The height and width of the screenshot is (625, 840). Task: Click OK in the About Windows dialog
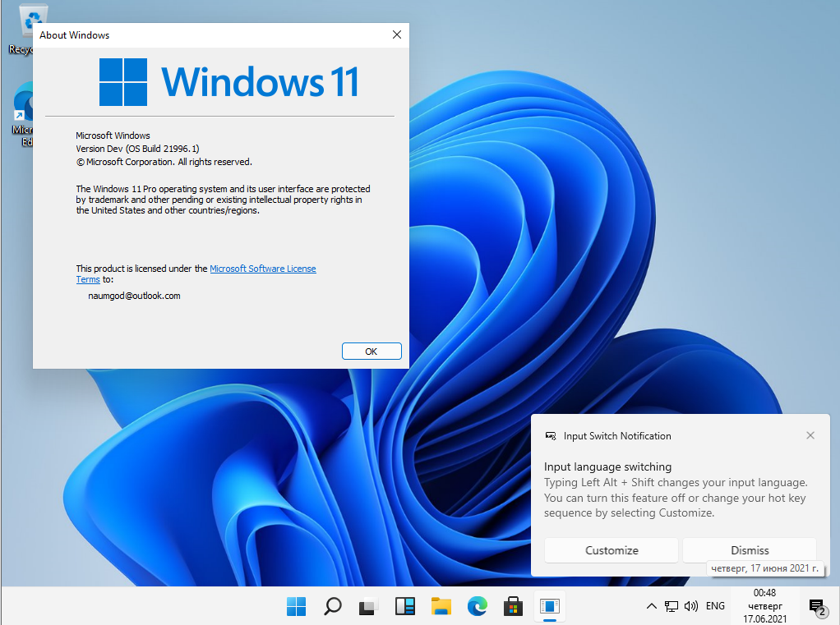(x=372, y=351)
